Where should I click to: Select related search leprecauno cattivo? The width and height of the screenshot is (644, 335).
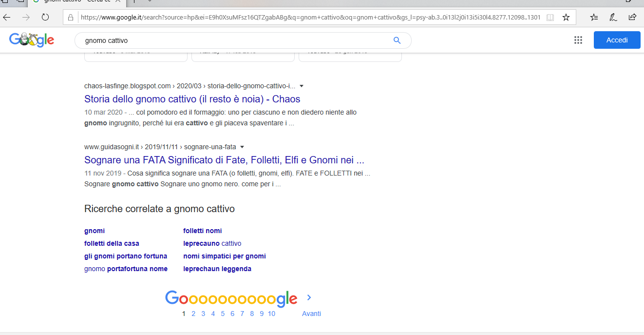click(212, 243)
